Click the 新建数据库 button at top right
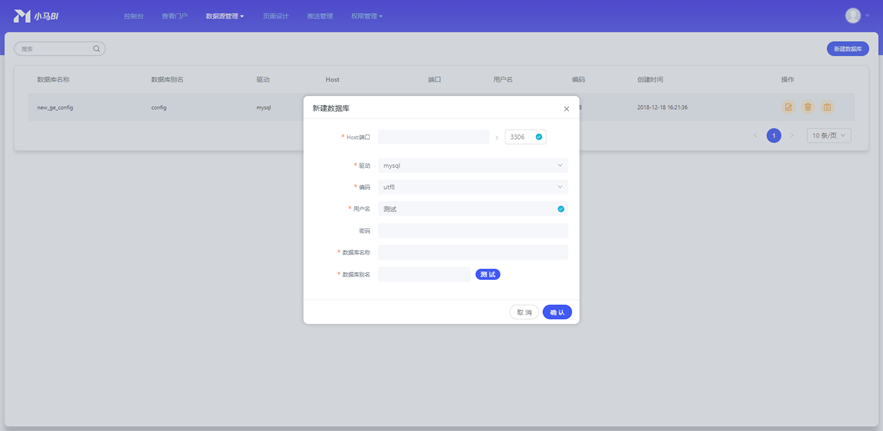Image resolution: width=883 pixels, height=431 pixels. coord(847,49)
